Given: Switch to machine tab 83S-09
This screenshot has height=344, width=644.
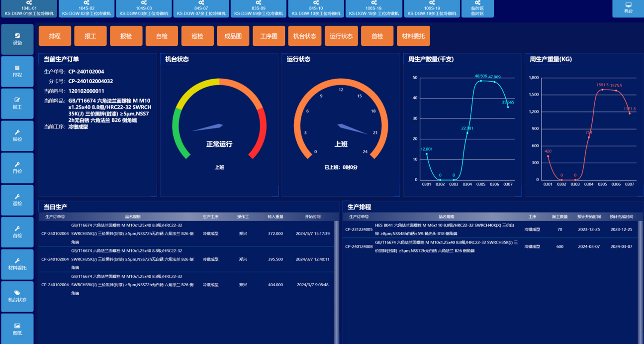Looking at the screenshot, I should tap(258, 8).
